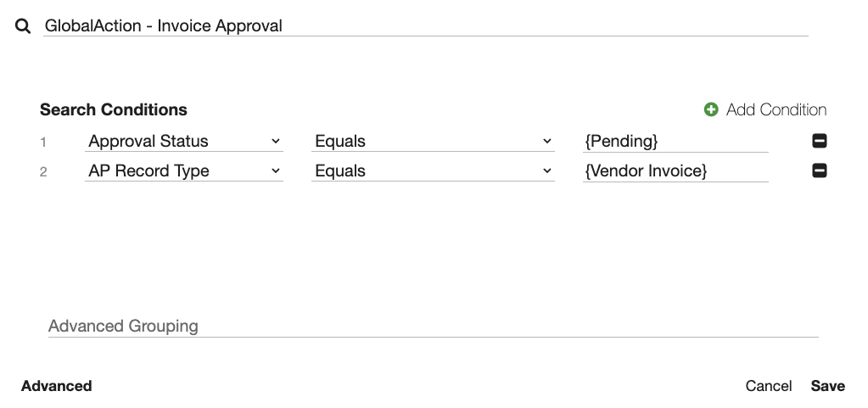Select condition row number 1
The image size is (868, 408).
43,142
